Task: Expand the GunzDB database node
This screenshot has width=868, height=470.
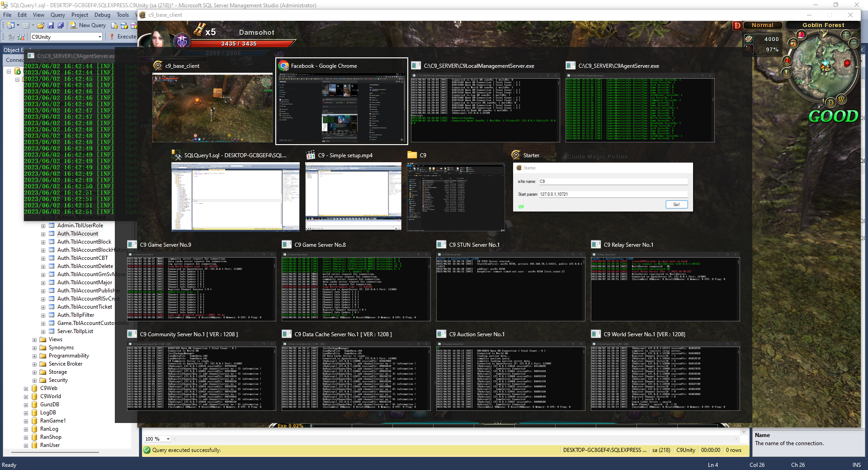Action: (26, 405)
